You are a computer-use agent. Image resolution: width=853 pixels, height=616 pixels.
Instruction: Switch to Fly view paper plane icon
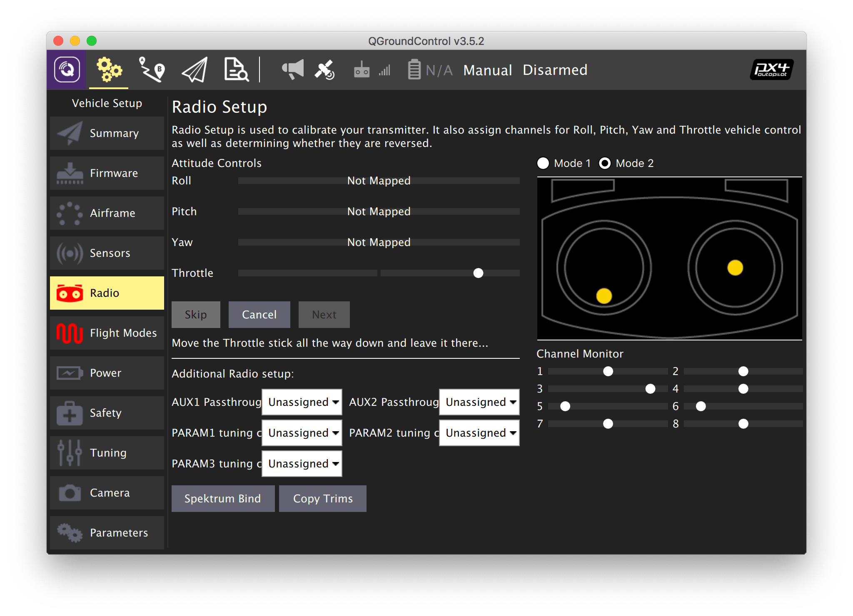point(195,70)
